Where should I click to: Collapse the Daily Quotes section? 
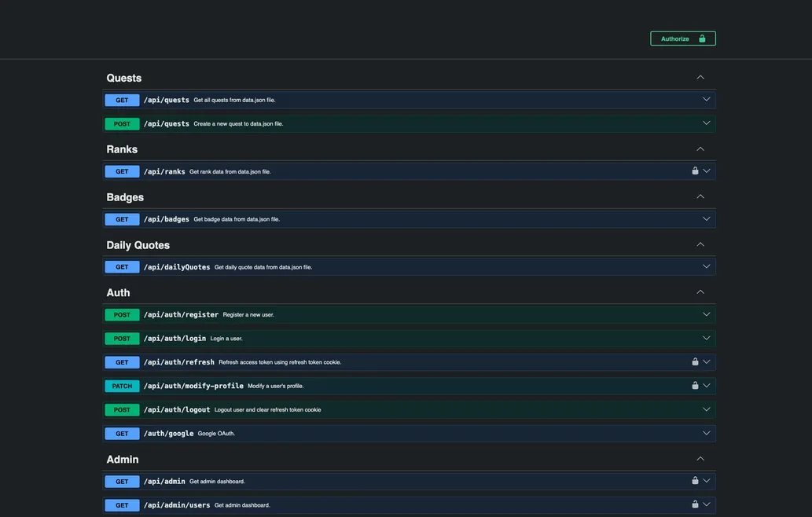[x=700, y=244]
